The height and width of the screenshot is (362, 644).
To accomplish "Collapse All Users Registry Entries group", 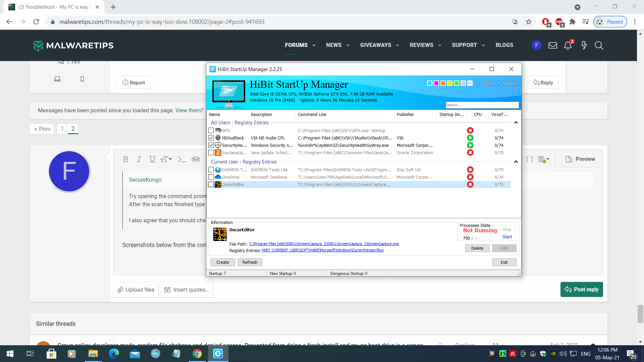I will [x=516, y=123].
